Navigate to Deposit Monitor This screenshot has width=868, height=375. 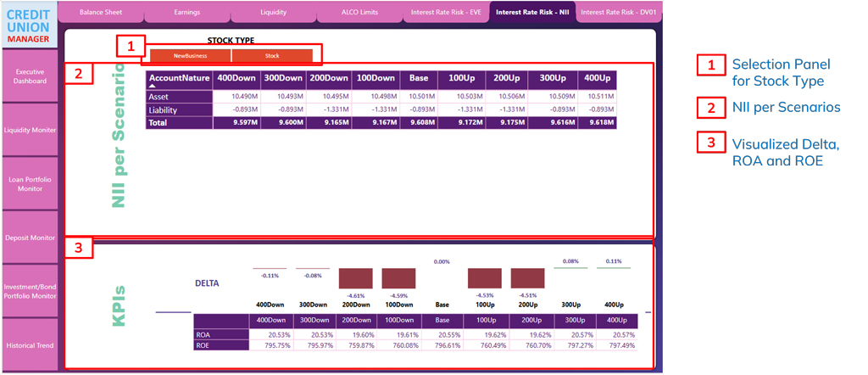tap(30, 238)
